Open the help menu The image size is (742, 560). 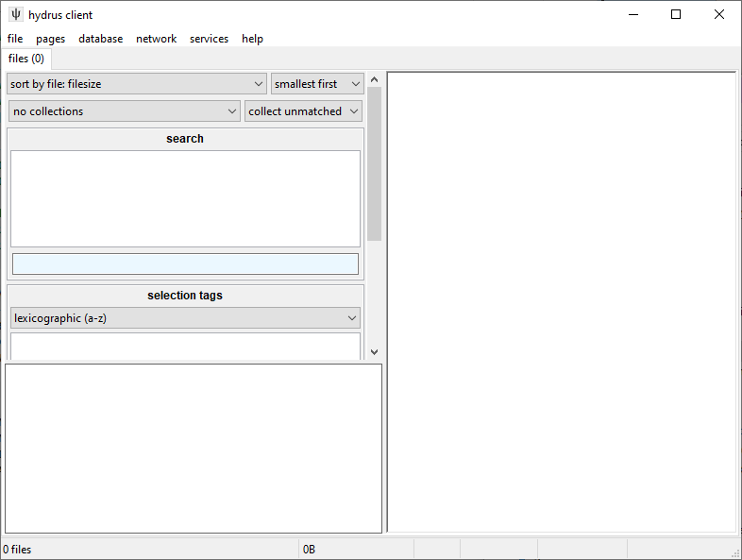tap(252, 39)
